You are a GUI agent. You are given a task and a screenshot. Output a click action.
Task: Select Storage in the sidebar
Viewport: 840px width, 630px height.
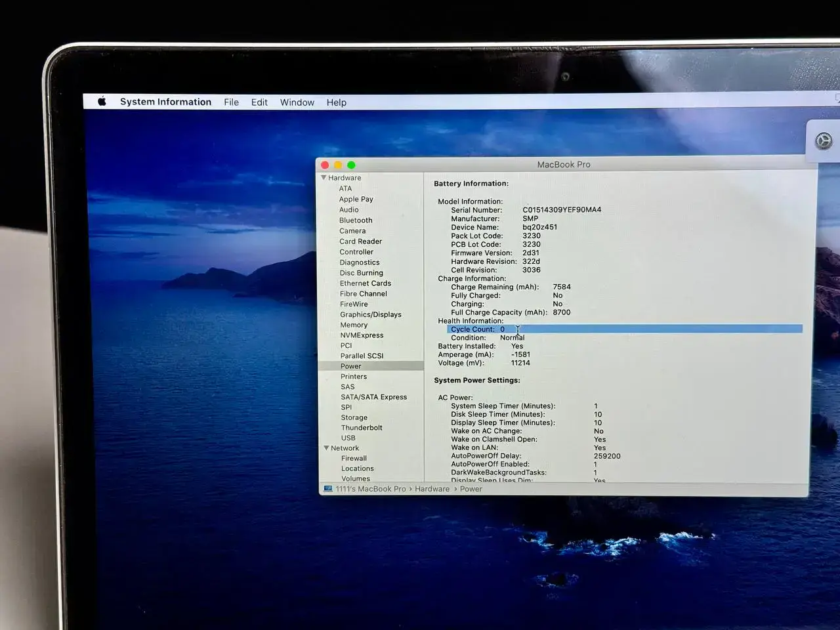pos(354,417)
